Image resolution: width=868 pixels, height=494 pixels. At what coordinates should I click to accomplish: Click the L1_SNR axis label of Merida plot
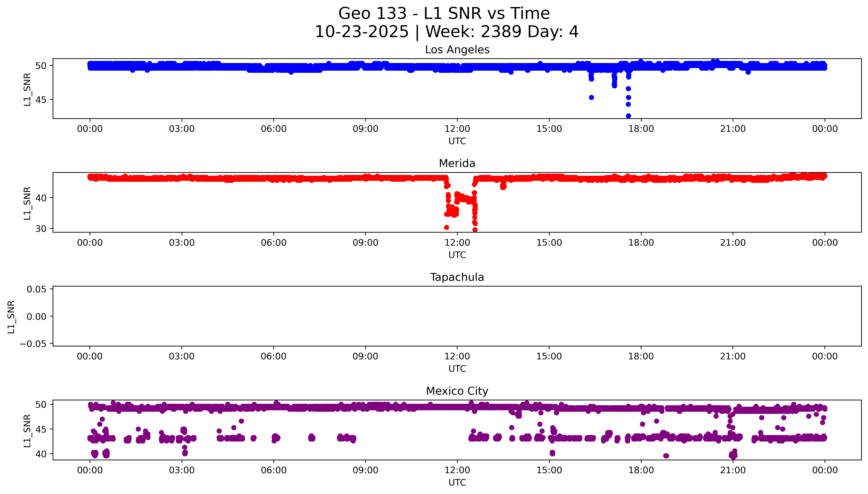[27, 203]
